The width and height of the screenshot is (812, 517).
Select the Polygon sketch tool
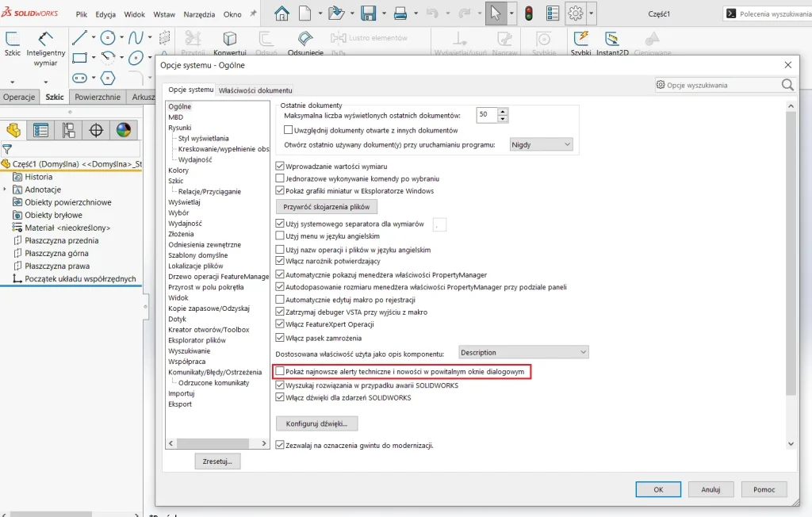(x=108, y=79)
